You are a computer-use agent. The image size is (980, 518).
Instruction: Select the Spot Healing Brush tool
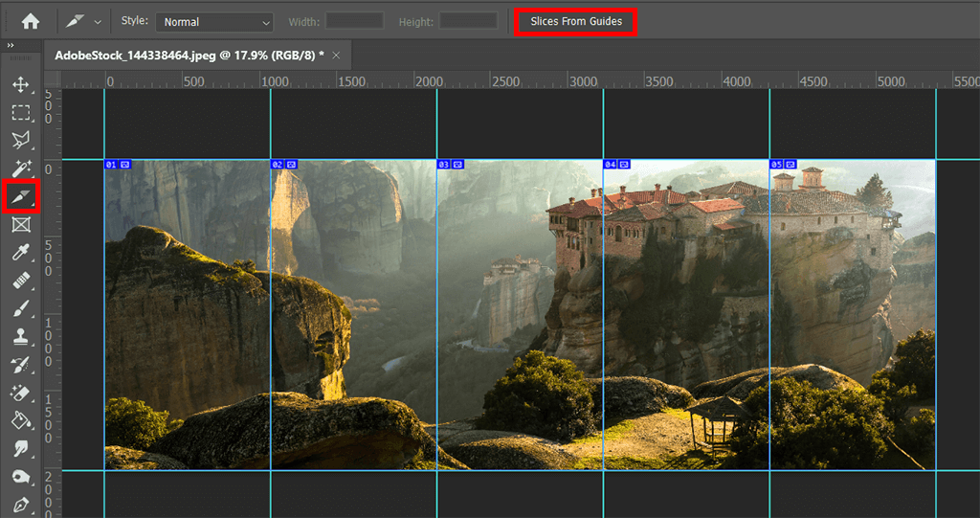[21, 281]
